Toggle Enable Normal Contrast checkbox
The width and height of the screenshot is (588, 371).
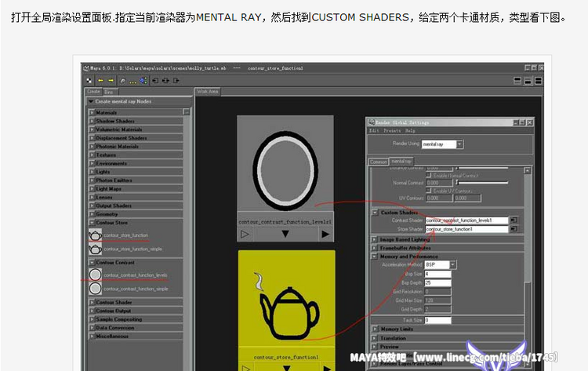pyautogui.click(x=429, y=175)
